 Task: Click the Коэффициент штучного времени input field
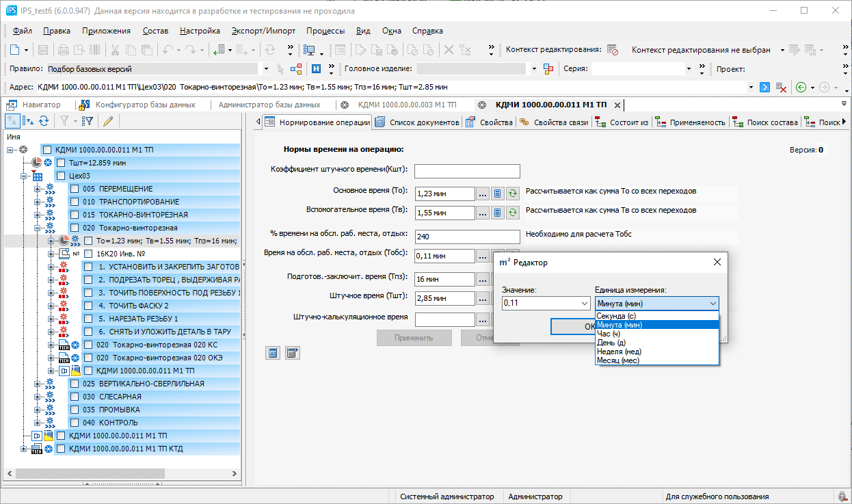point(467,171)
